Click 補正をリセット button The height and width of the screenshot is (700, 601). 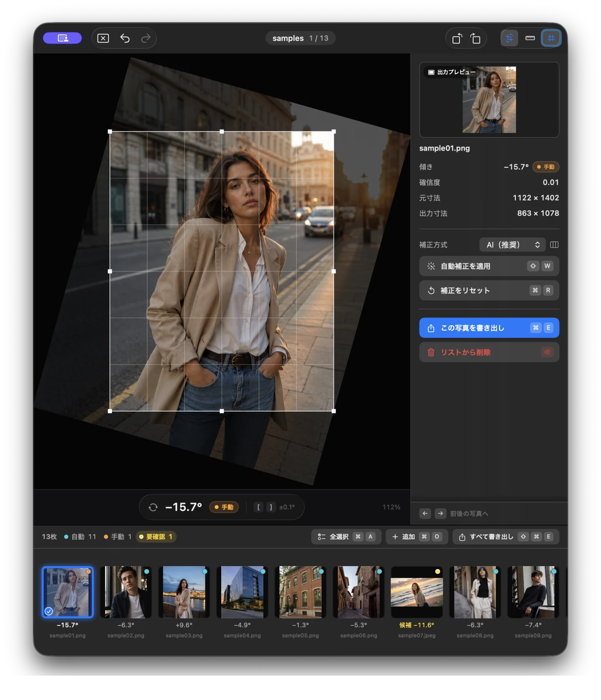489,290
